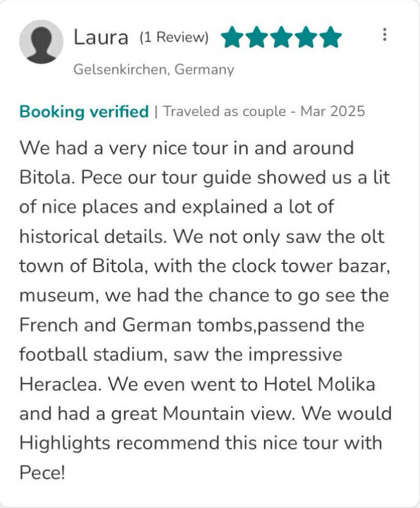Open the three-dot options menu
420x508 pixels.
pos(385,35)
